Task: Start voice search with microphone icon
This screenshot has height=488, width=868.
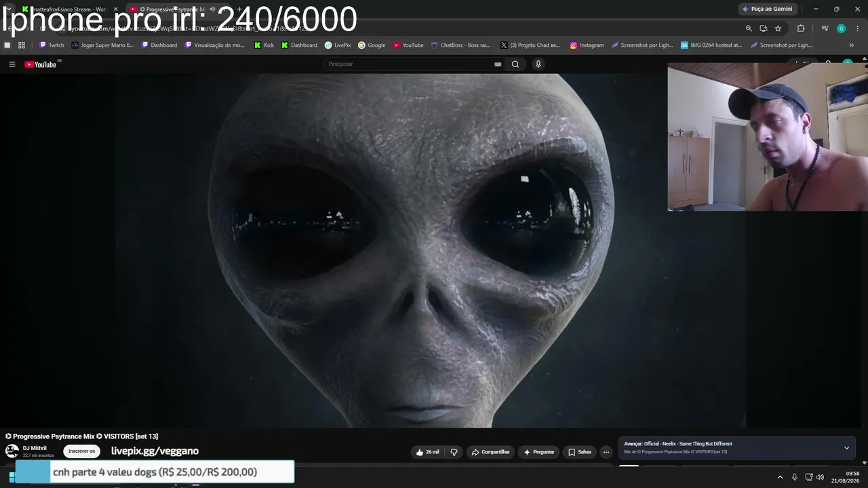Action: pos(538,64)
